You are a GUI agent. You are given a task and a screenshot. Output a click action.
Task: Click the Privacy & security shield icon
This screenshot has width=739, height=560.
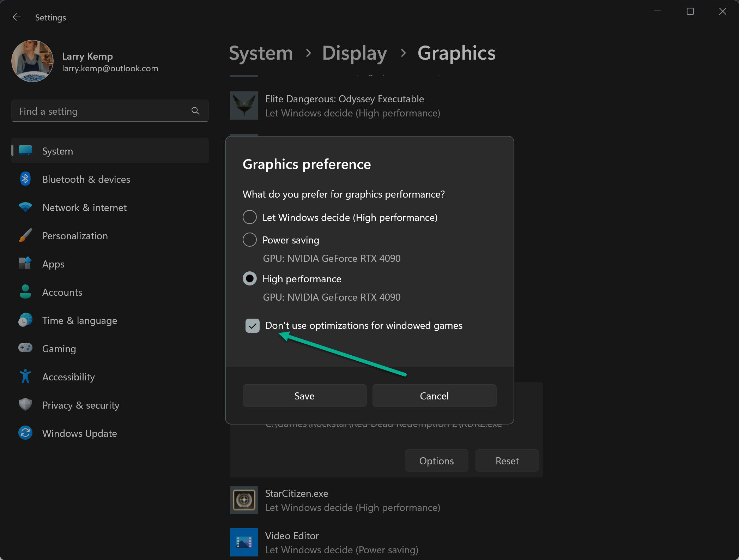click(25, 405)
